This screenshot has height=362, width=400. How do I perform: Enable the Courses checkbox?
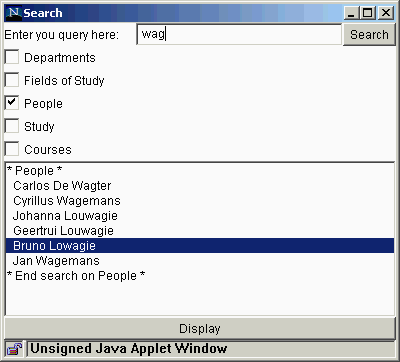[12, 149]
